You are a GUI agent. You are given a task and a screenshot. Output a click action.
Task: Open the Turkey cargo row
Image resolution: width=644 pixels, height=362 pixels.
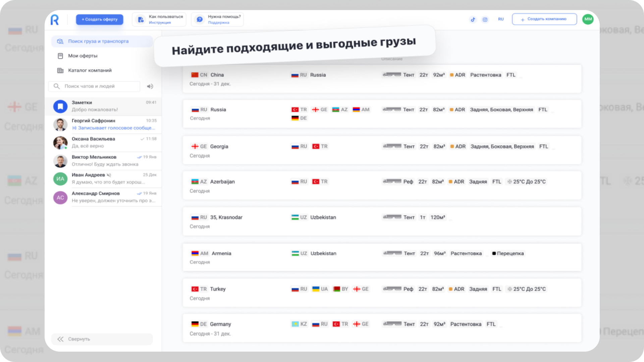(x=382, y=293)
